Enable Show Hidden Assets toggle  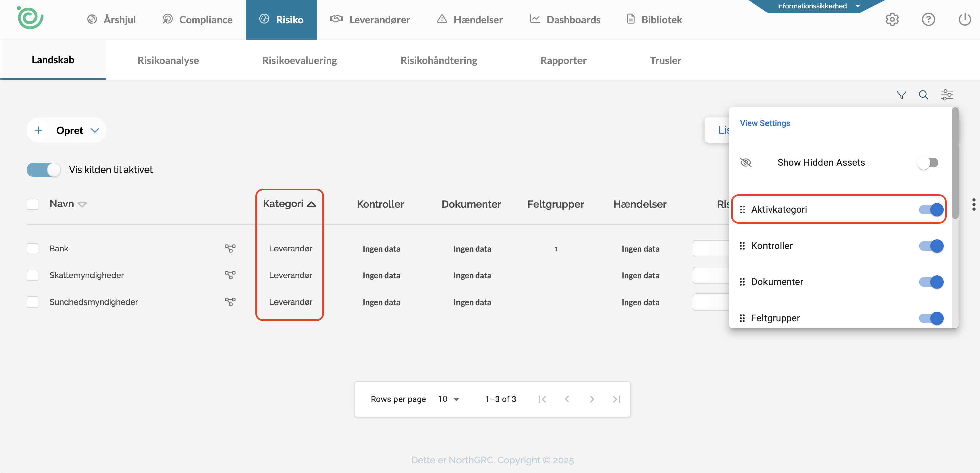tap(927, 163)
